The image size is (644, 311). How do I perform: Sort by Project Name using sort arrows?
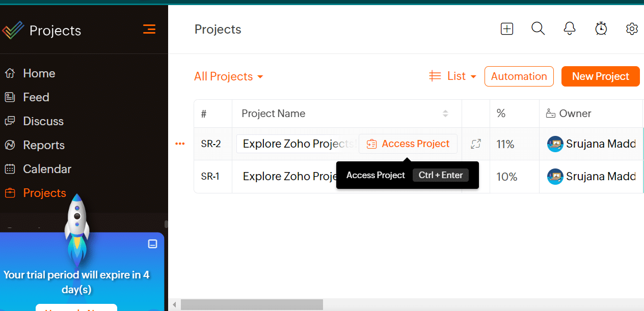pos(445,114)
